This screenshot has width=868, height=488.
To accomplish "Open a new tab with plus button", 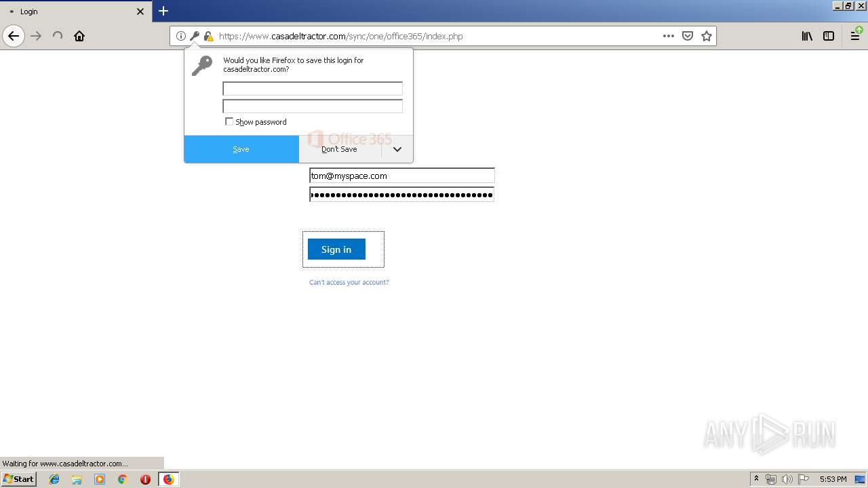I will (163, 11).
